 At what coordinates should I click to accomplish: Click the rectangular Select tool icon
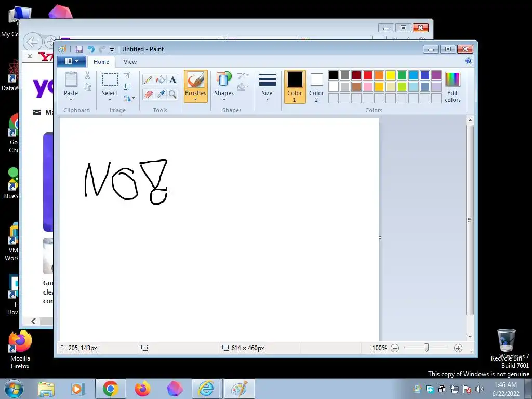(x=110, y=79)
